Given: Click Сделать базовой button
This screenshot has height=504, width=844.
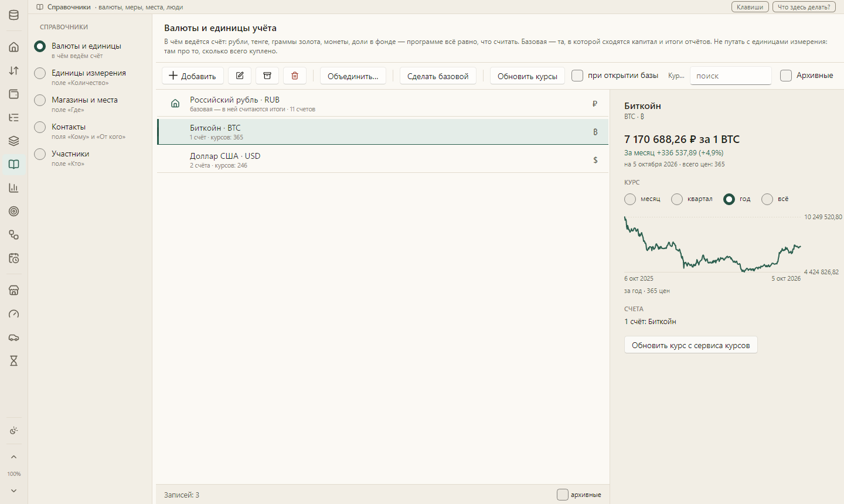Looking at the screenshot, I should [438, 76].
